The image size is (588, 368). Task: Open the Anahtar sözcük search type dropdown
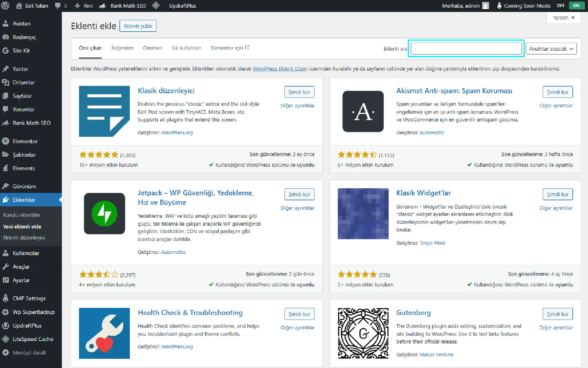[551, 49]
